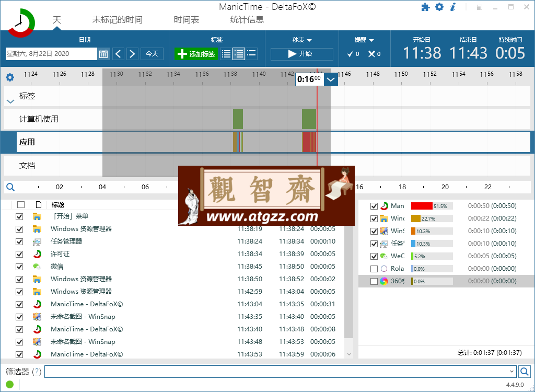
Task: Click the red 51.5% usage bar
Action: click(x=422, y=206)
